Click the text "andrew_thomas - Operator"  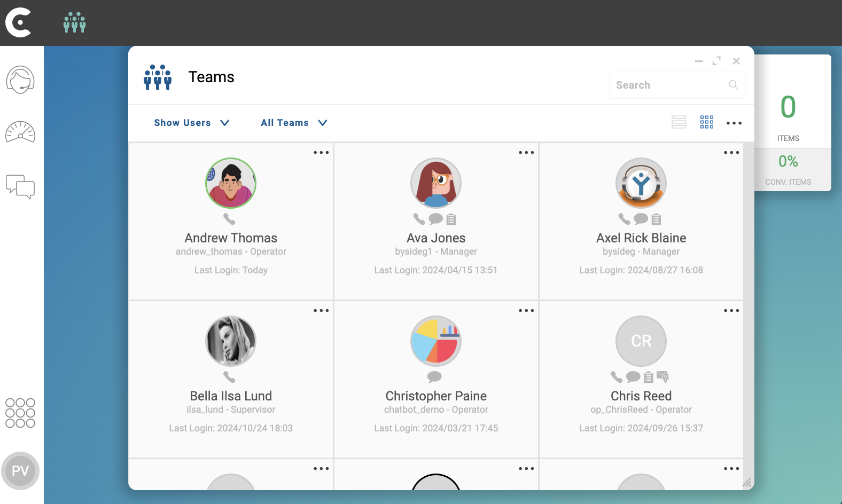pyautogui.click(x=231, y=251)
